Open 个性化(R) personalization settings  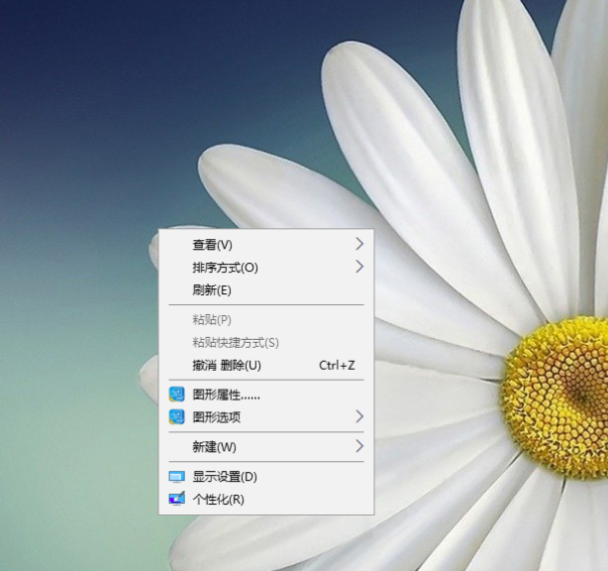click(266, 499)
